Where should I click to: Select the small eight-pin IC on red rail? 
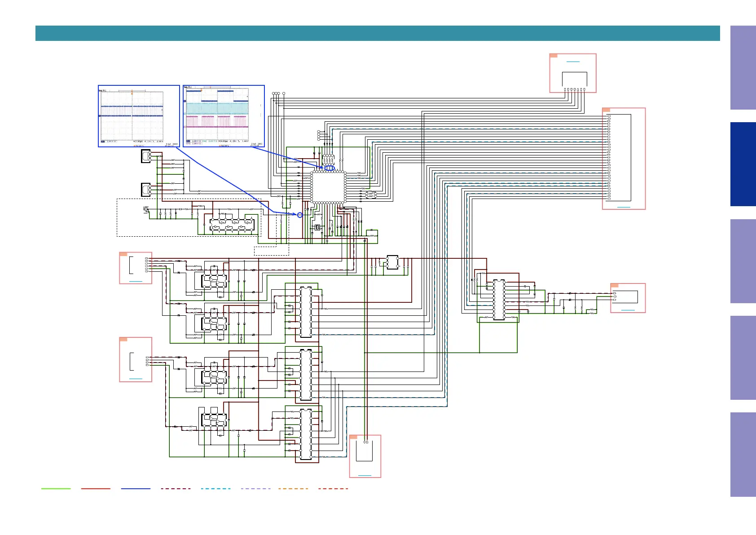pos(392,262)
